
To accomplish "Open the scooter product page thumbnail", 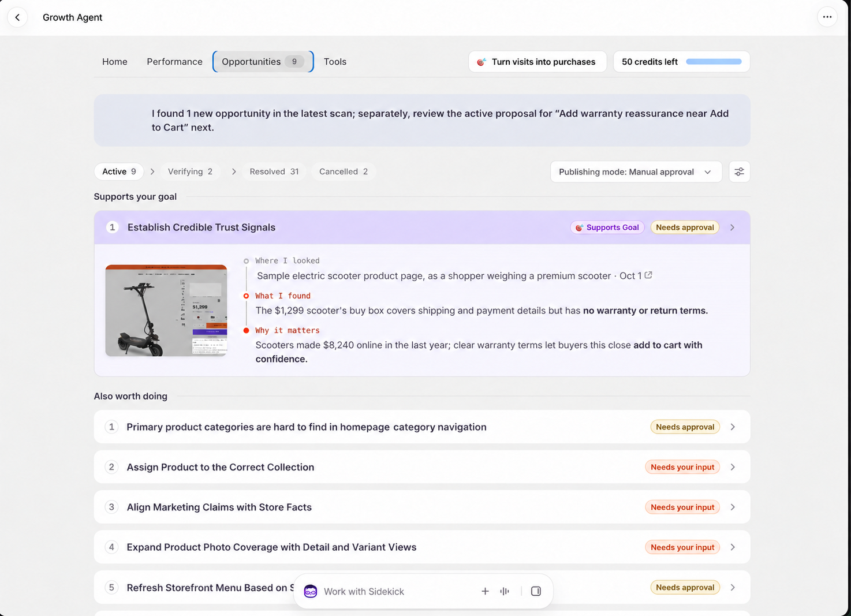I will 166,311.
